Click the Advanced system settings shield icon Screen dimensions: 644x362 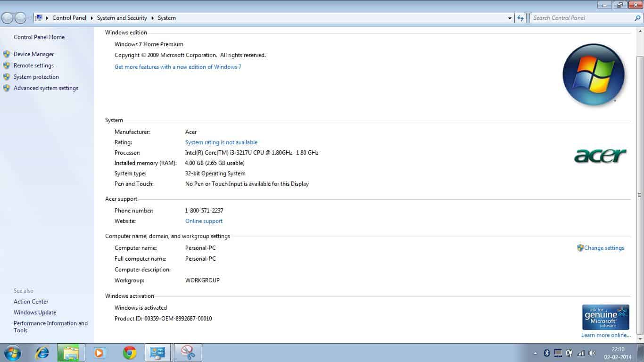[x=7, y=88]
